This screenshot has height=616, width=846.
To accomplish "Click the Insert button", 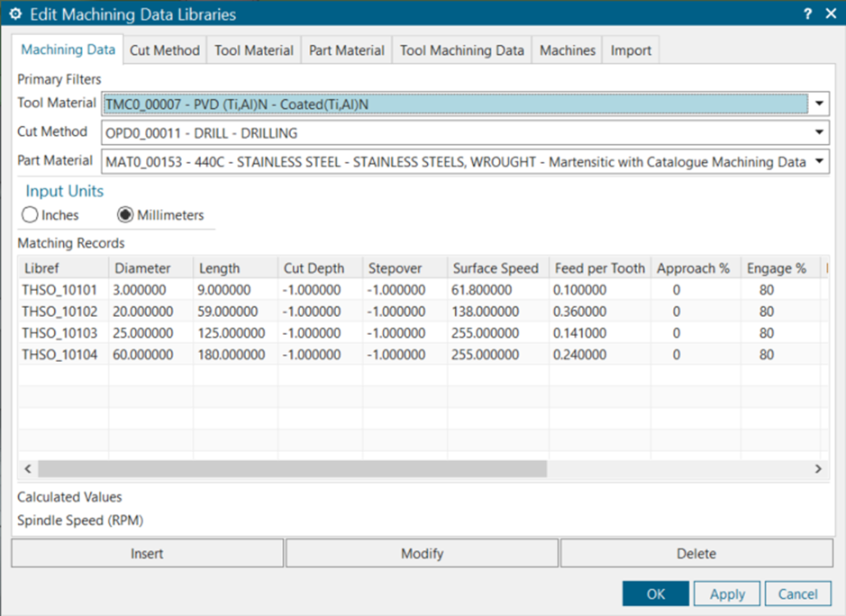I will tap(147, 554).
